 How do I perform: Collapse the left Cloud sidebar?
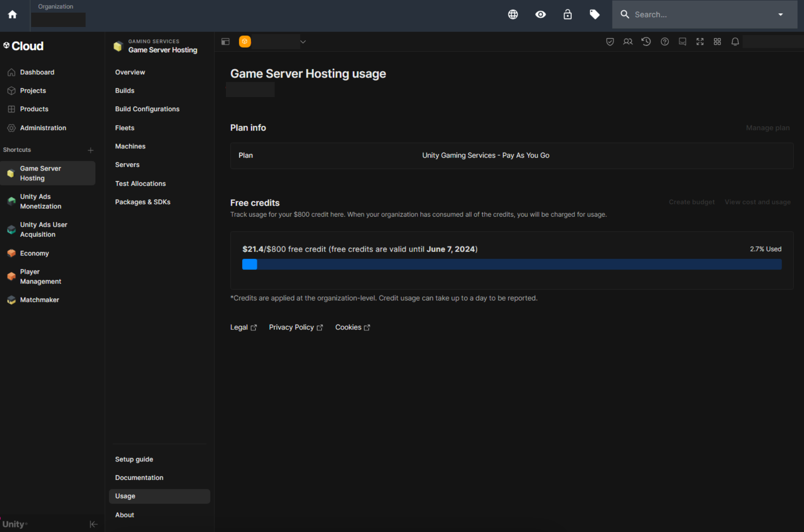93,524
